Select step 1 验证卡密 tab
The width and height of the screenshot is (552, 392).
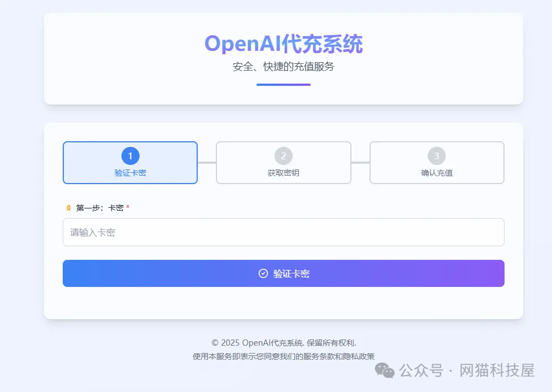[x=130, y=163]
